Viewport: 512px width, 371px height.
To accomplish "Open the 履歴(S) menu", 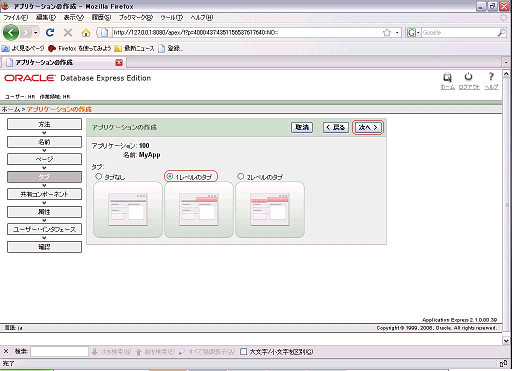I will (x=101, y=17).
